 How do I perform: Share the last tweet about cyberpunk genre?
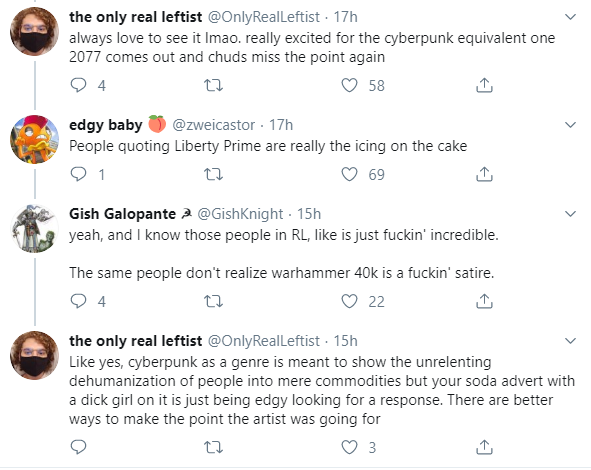point(484,447)
